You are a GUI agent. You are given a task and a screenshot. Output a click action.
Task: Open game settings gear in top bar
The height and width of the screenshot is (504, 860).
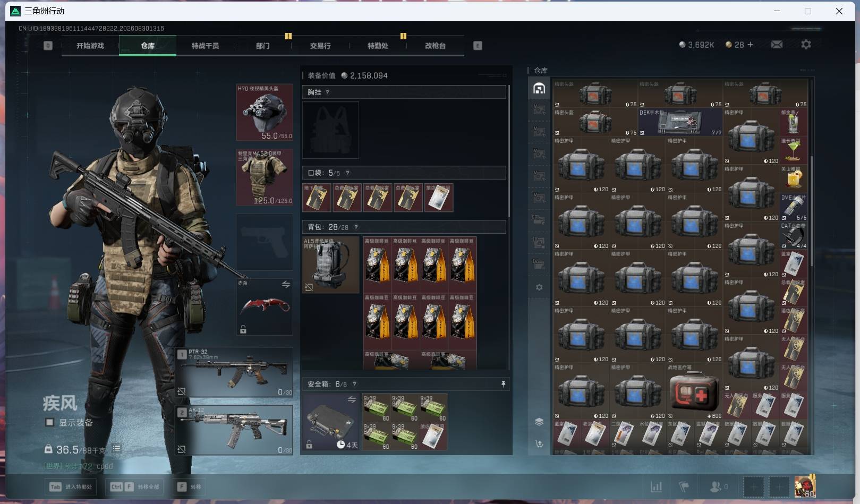pos(806,45)
